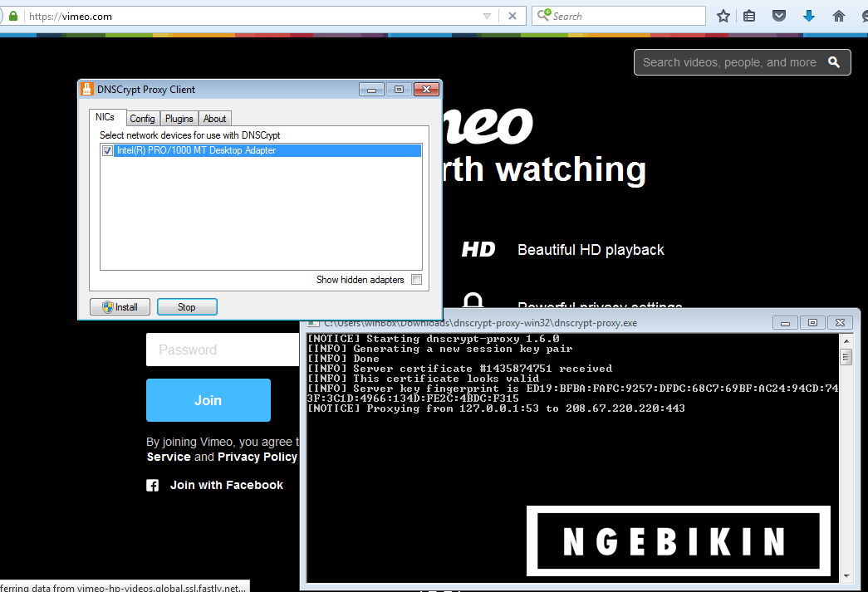868x592 pixels.
Task: Save the page to Pocket
Action: [779, 16]
